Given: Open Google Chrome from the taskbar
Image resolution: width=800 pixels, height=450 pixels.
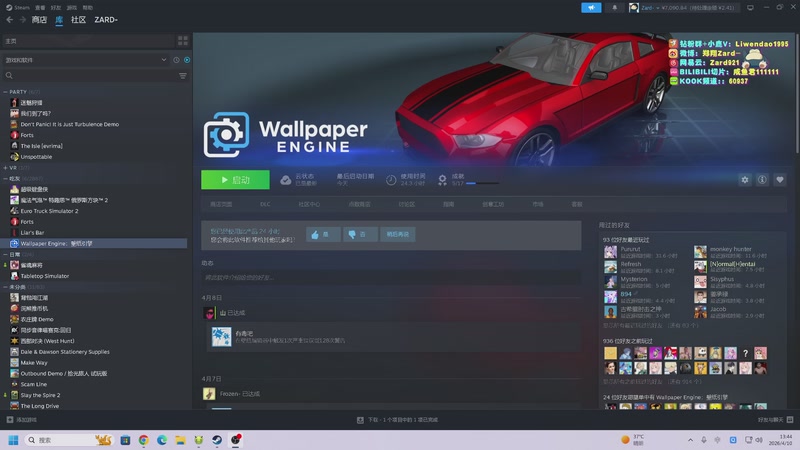Looking at the screenshot, I should pyautogui.click(x=143, y=440).
